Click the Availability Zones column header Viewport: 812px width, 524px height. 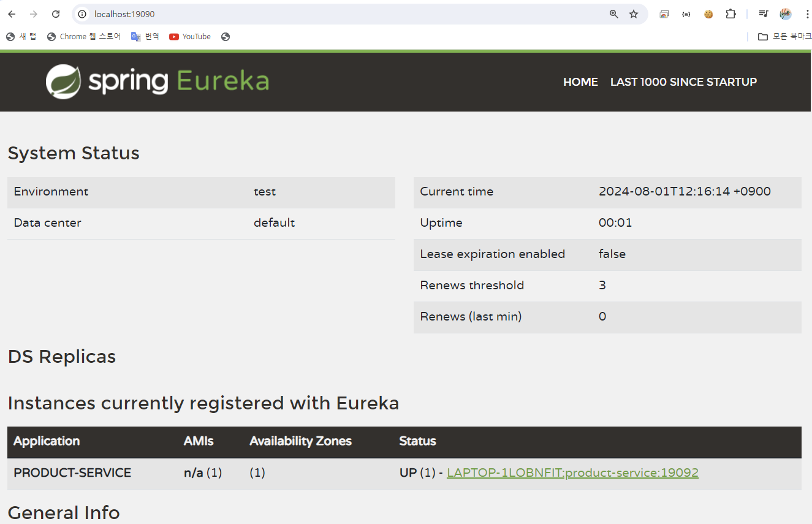coord(301,441)
